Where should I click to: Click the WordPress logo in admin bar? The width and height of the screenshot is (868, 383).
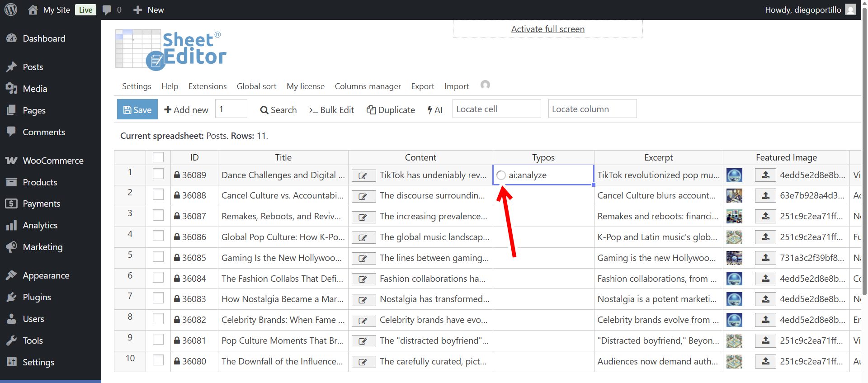coord(11,9)
